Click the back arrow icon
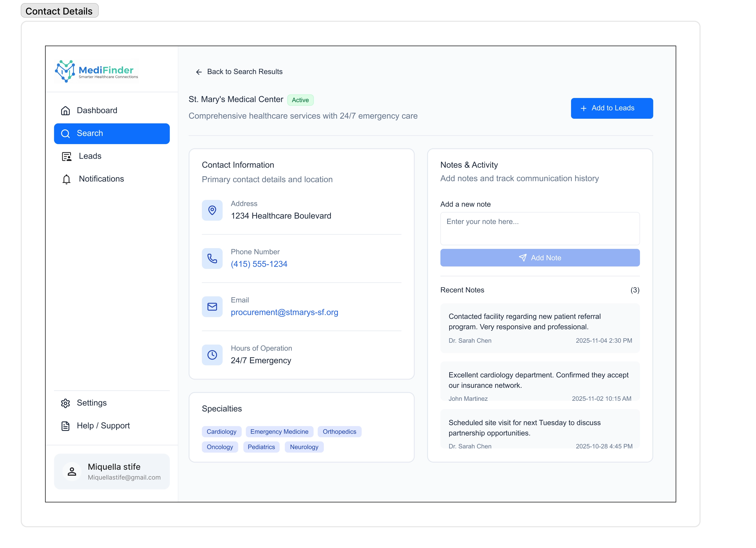Viewport: 756px width, 548px height. (199, 72)
